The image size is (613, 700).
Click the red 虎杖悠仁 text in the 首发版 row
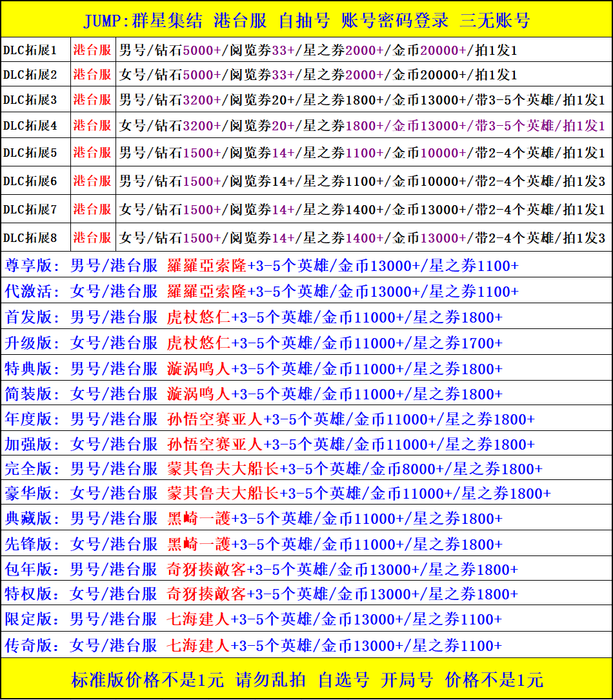199,317
